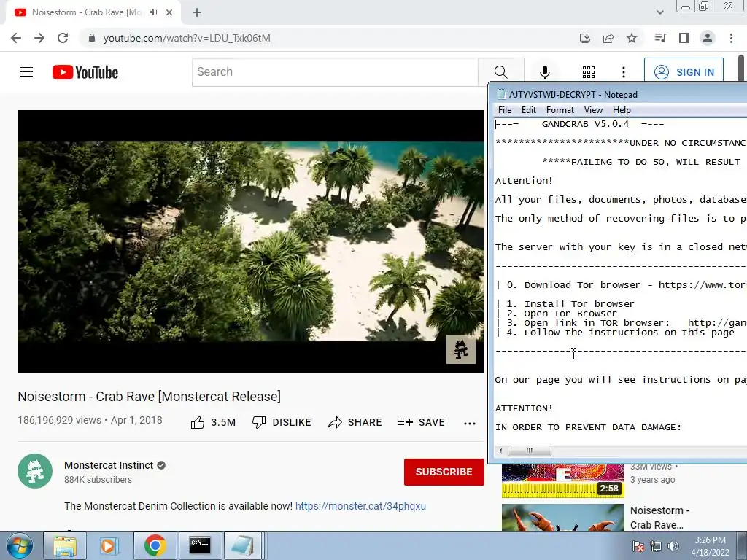This screenshot has width=747, height=560.
Task: Open the new tab plus button
Action: [197, 12]
